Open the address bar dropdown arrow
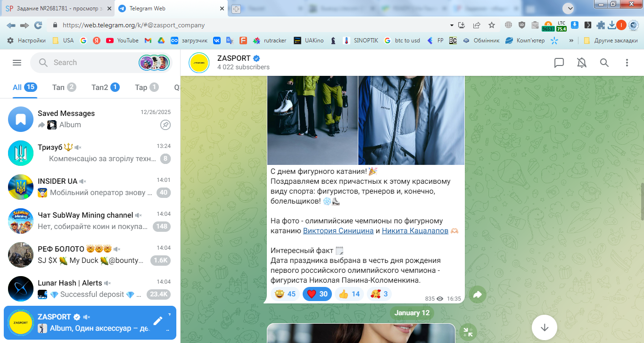 (452, 25)
